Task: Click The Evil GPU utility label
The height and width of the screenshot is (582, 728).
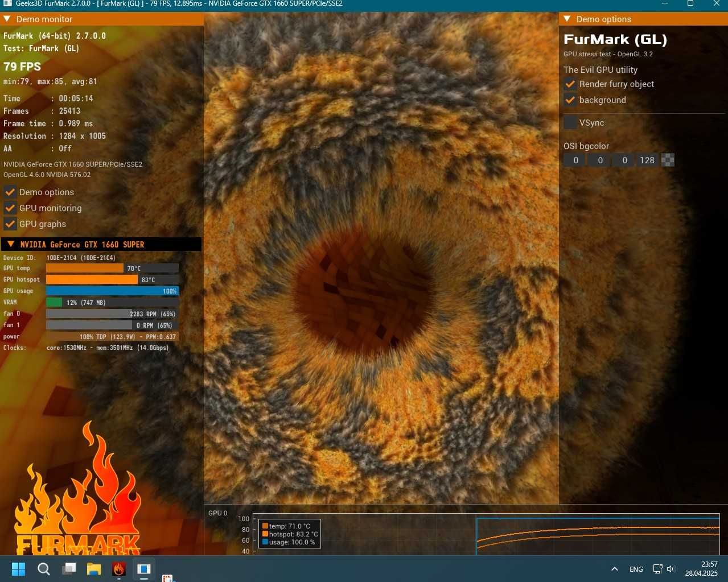Action: (601, 70)
